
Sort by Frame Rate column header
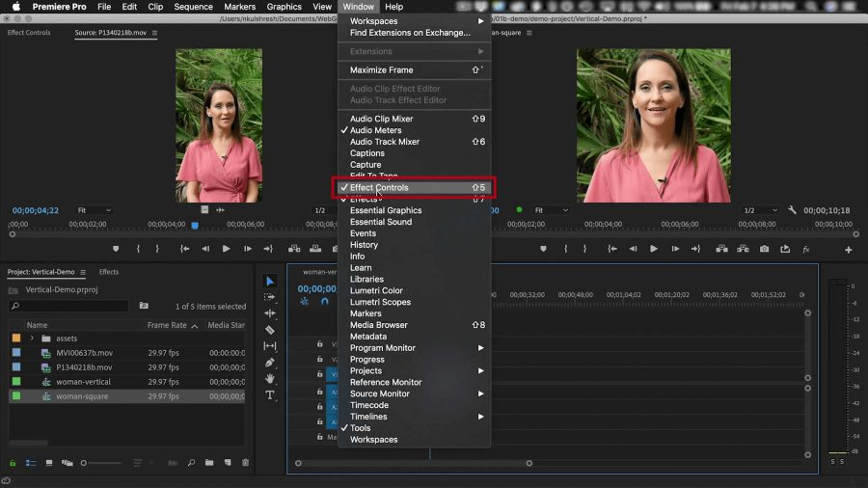coord(167,325)
